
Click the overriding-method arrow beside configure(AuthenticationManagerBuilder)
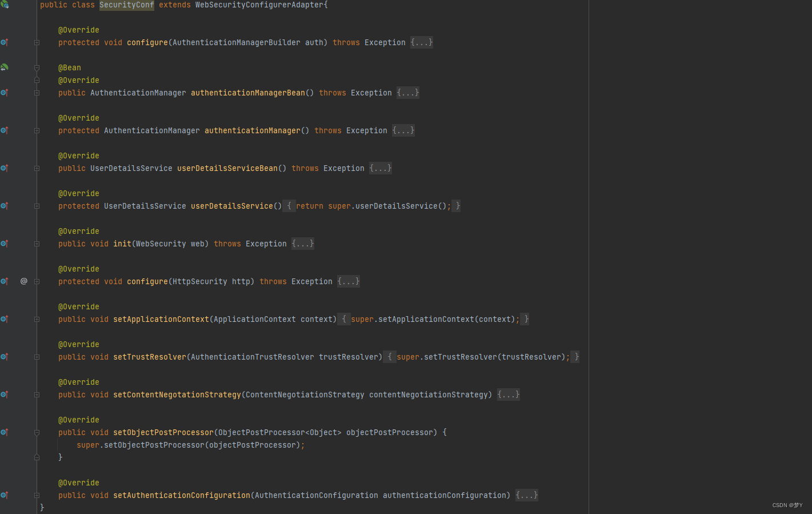click(x=4, y=42)
